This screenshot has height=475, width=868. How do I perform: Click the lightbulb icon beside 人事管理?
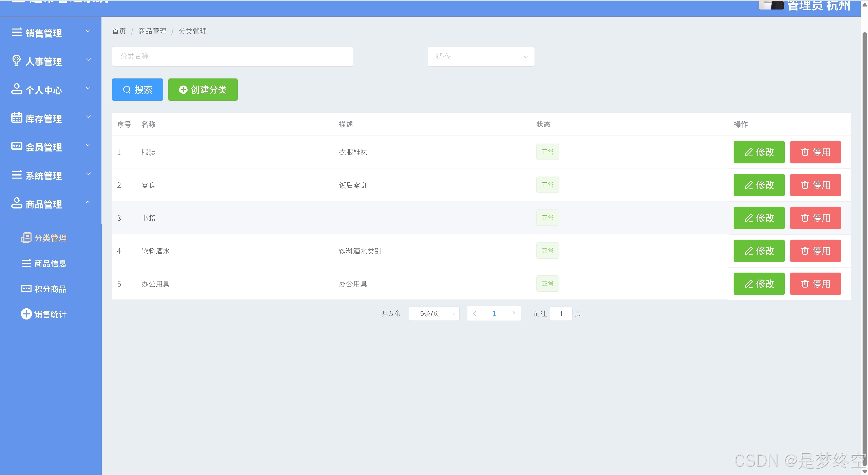(x=16, y=60)
